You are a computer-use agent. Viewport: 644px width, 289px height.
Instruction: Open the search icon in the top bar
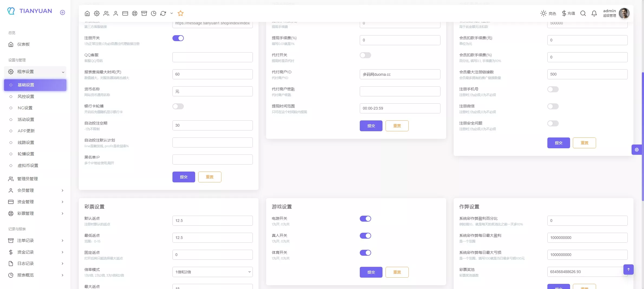pyautogui.click(x=583, y=13)
